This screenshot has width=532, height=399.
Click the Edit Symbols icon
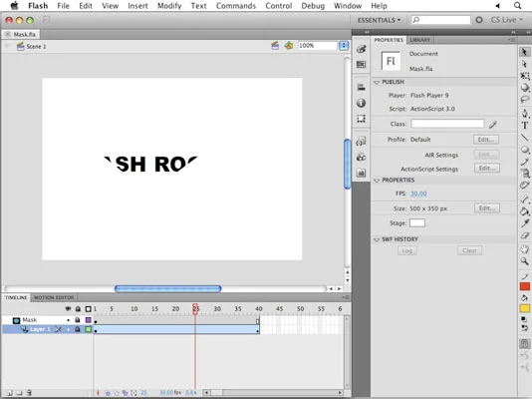(x=289, y=46)
